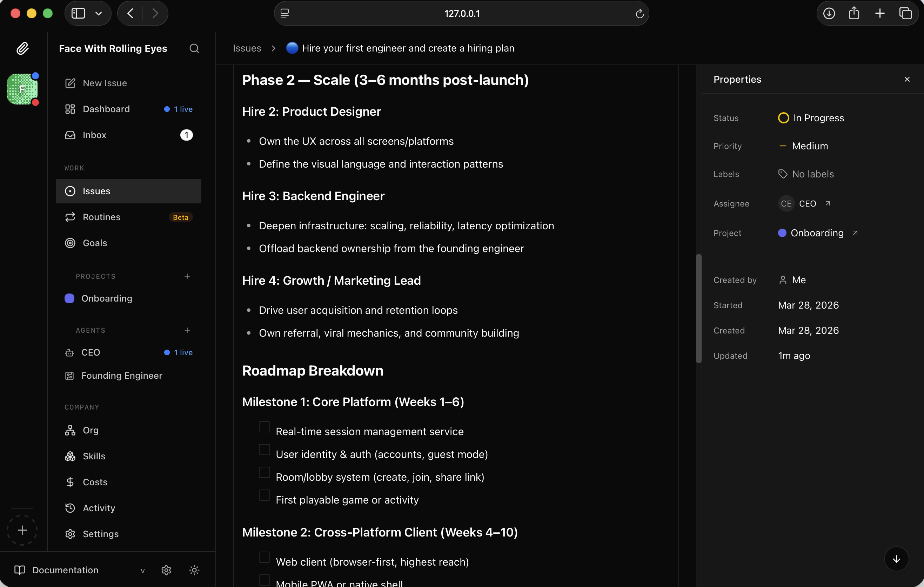Open the Inbox from the sidebar
This screenshot has width=924, height=587.
[94, 135]
